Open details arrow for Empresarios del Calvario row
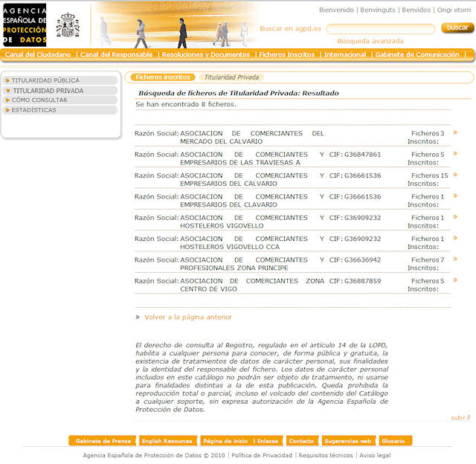This screenshot has width=476, height=464. 455,175
